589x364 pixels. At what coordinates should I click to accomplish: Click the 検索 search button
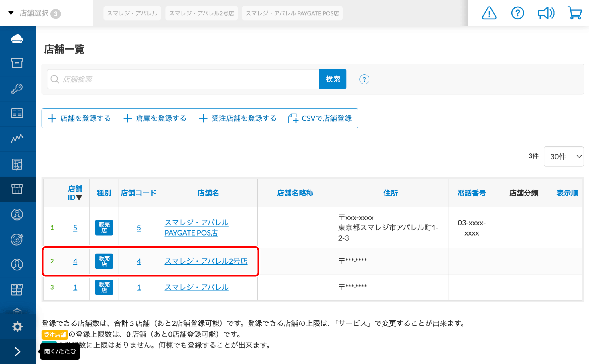coord(333,79)
